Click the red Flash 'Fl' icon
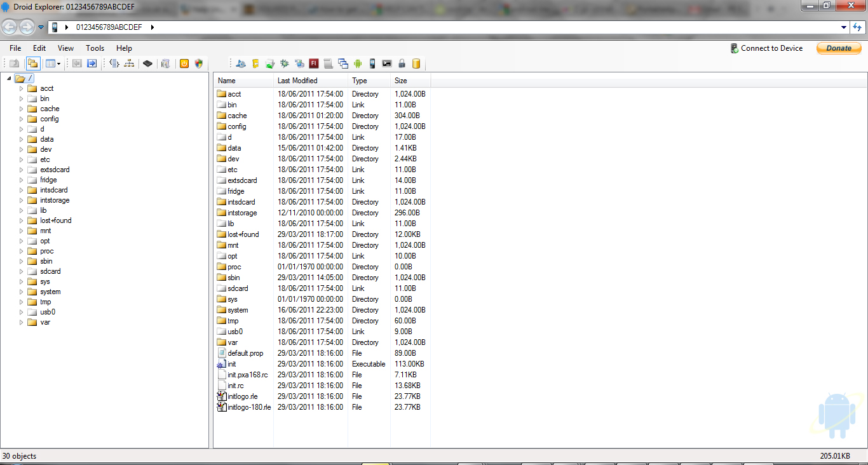868x465 pixels. pyautogui.click(x=314, y=64)
